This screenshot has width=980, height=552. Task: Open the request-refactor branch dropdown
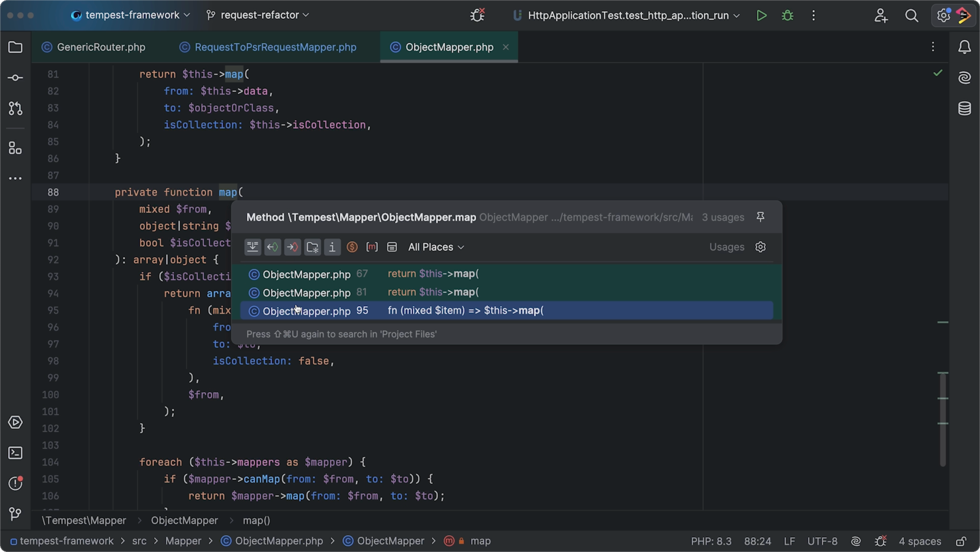click(258, 15)
